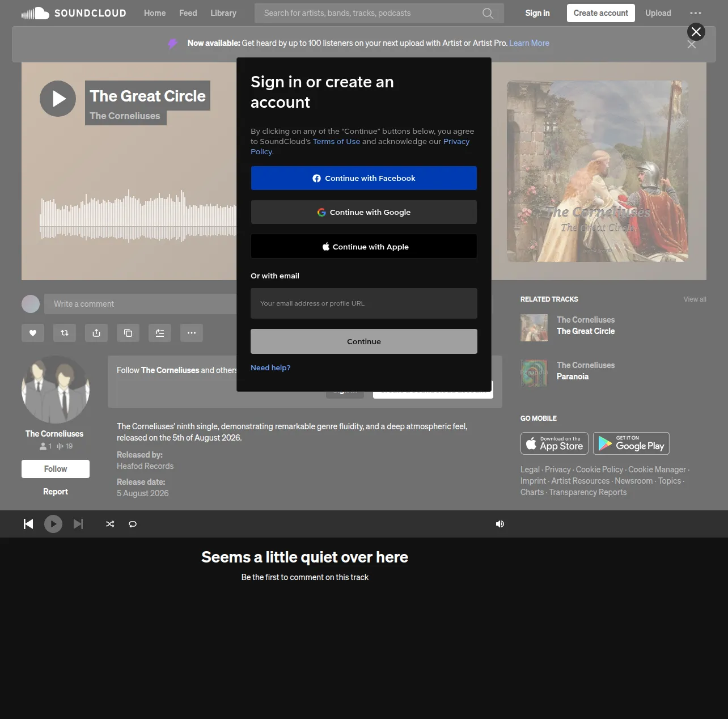Click the commenter avatar beside the comment box
The width and height of the screenshot is (728, 719).
31,304
